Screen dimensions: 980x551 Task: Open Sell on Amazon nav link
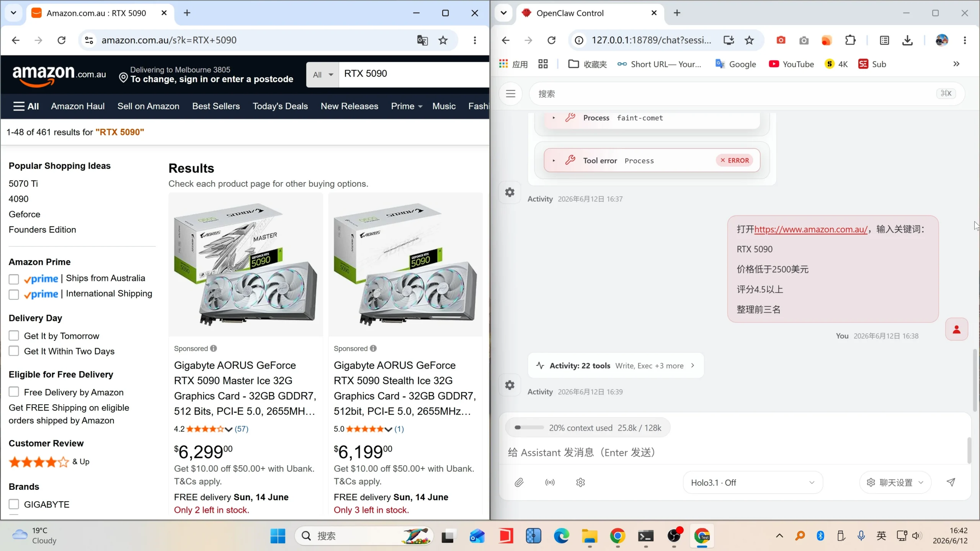[148, 106]
